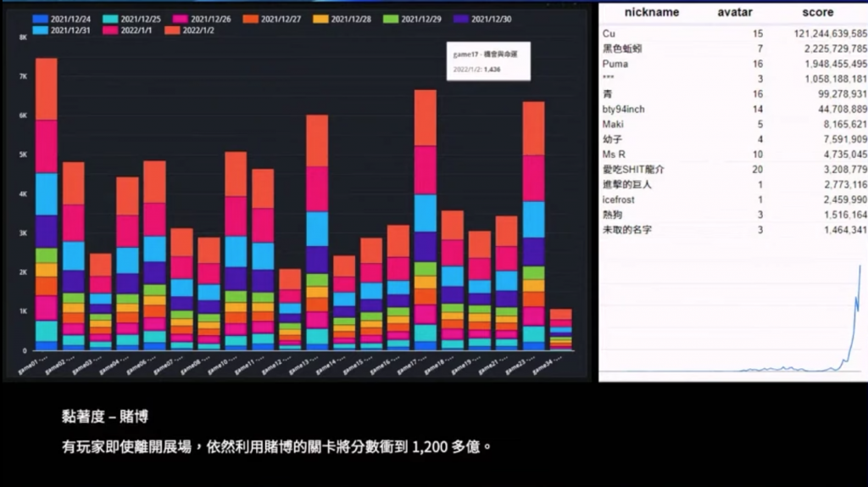This screenshot has height=487, width=868.
Task: Select the game02 stacked bar
Action: [74, 256]
